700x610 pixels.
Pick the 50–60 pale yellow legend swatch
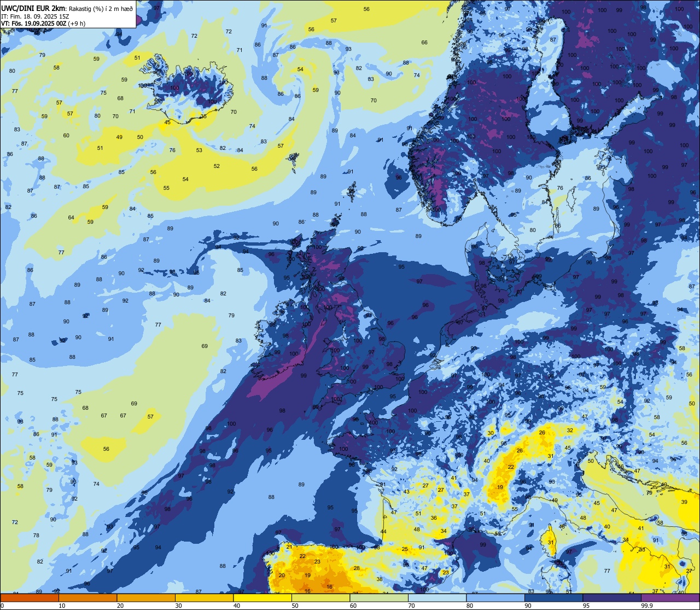tap(320, 597)
